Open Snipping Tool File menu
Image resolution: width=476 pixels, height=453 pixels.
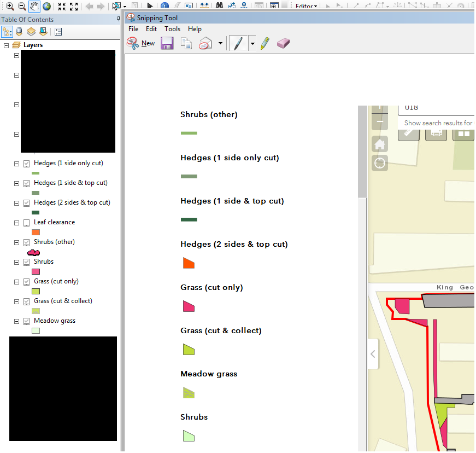click(x=133, y=29)
